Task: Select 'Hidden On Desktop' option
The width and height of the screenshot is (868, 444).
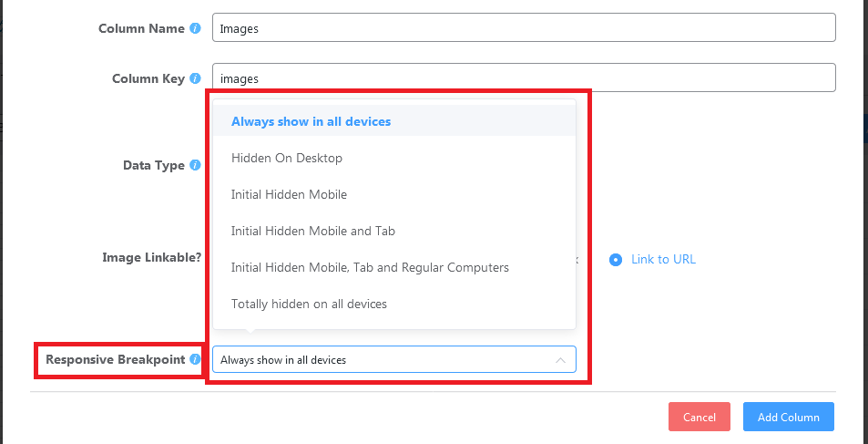Action: coord(287,158)
